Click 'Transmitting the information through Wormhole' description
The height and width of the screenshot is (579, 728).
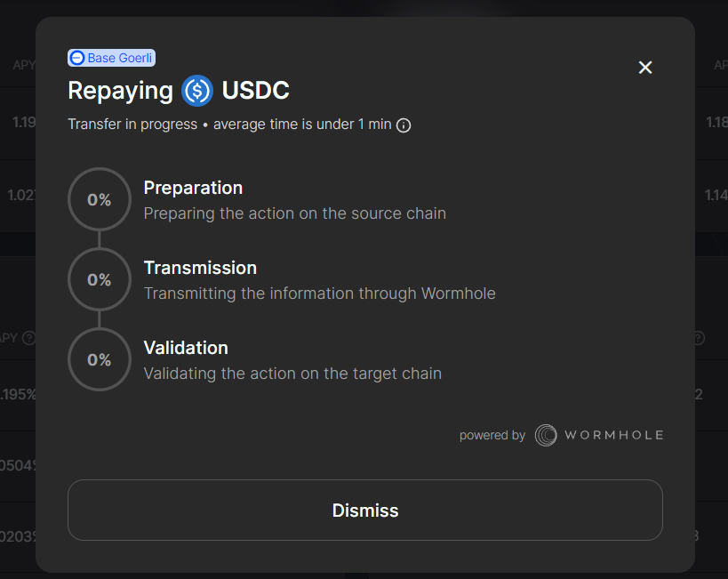(x=319, y=294)
